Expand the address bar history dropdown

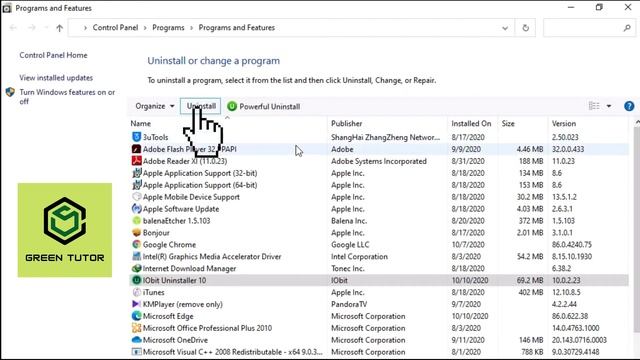click(x=505, y=28)
